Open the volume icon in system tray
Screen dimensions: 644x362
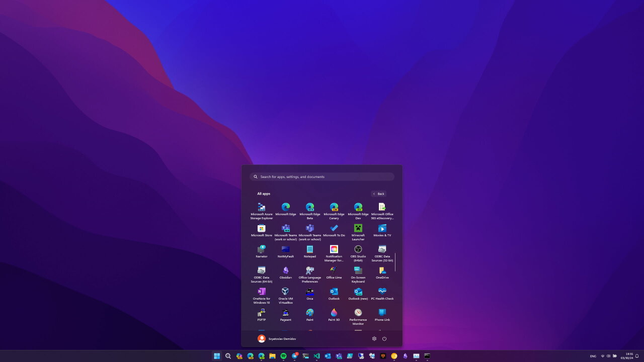point(609,356)
